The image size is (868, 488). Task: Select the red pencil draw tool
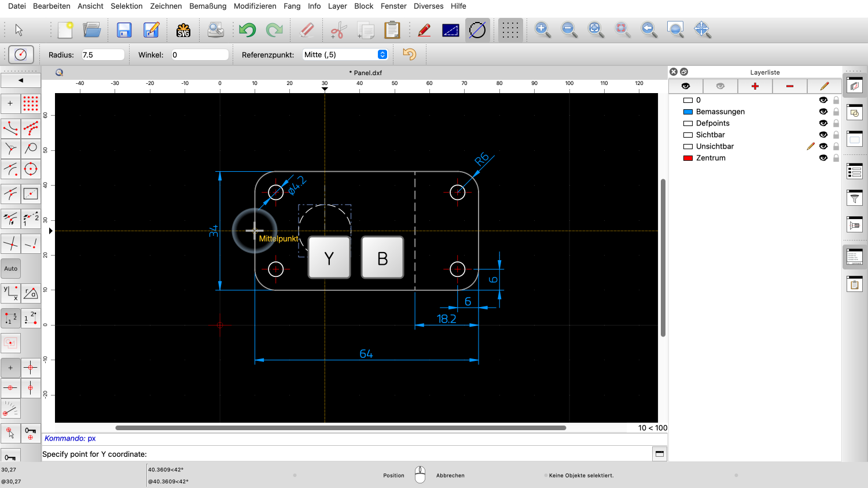coord(424,29)
